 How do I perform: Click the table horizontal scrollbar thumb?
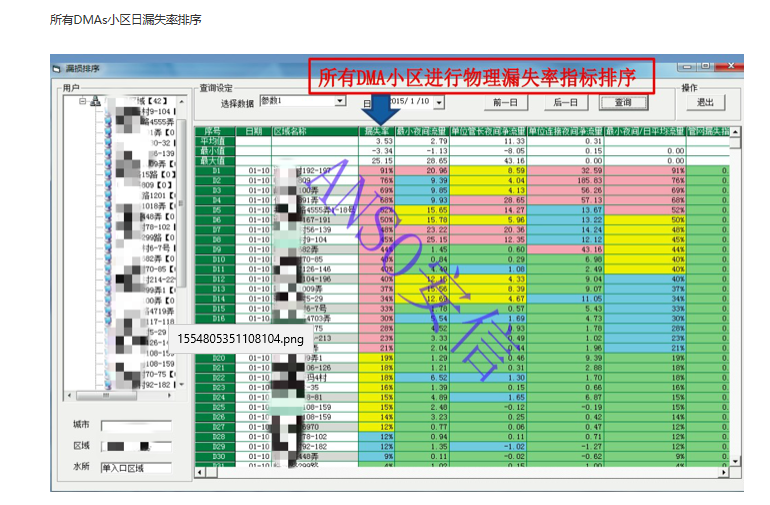pyautogui.click(x=212, y=472)
